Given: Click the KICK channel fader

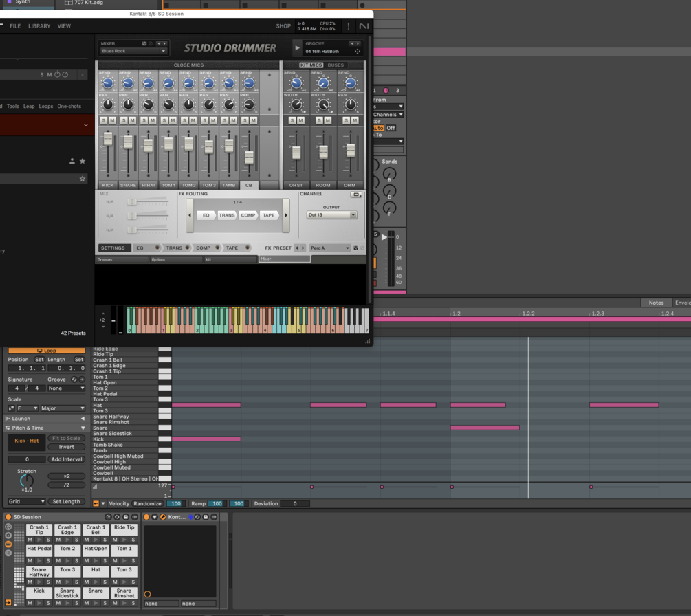Looking at the screenshot, I should click(108, 139).
